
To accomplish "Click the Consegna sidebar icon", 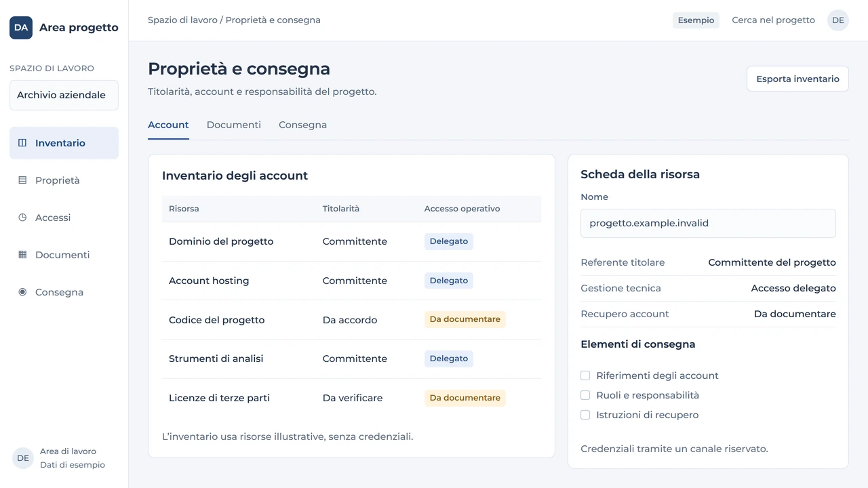I will (x=22, y=292).
